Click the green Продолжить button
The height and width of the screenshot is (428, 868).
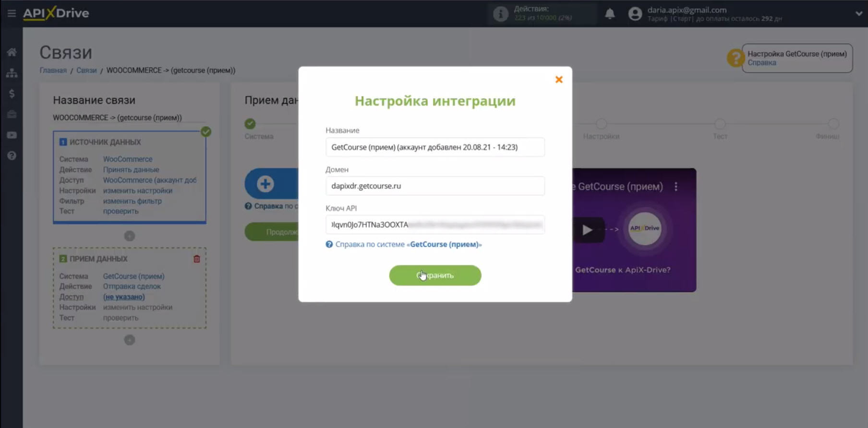tap(272, 232)
